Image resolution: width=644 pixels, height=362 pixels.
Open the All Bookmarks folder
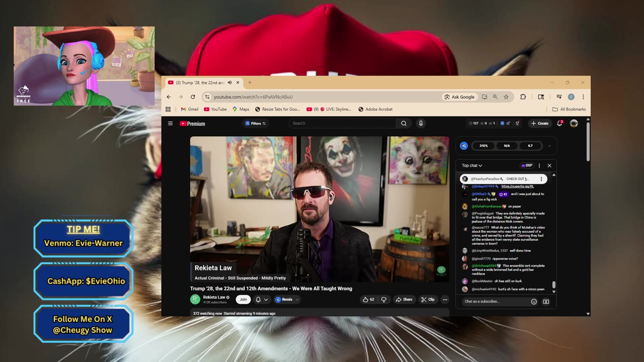[569, 109]
